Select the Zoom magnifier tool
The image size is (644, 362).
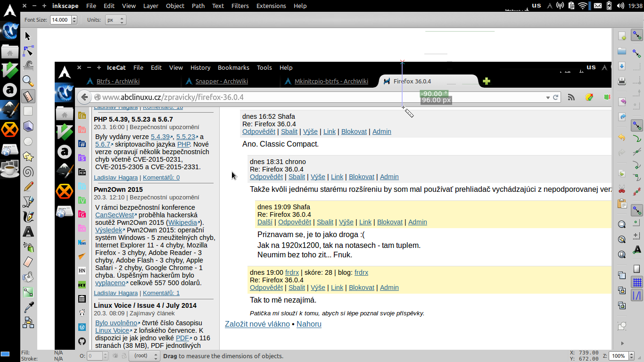[28, 81]
